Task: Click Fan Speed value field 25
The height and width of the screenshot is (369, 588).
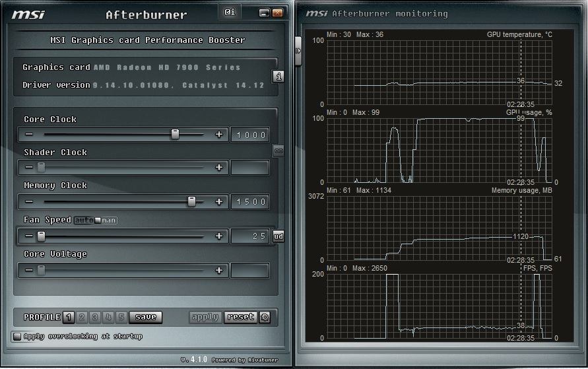Action: (250, 236)
